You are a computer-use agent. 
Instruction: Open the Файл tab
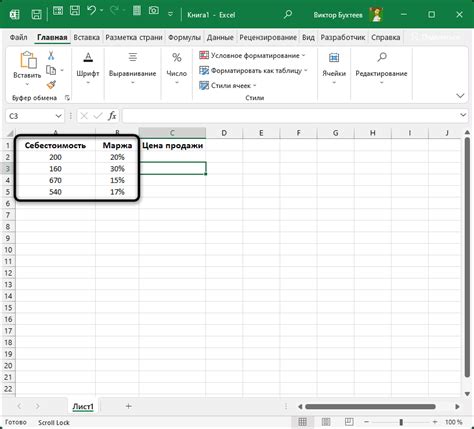tap(18, 37)
